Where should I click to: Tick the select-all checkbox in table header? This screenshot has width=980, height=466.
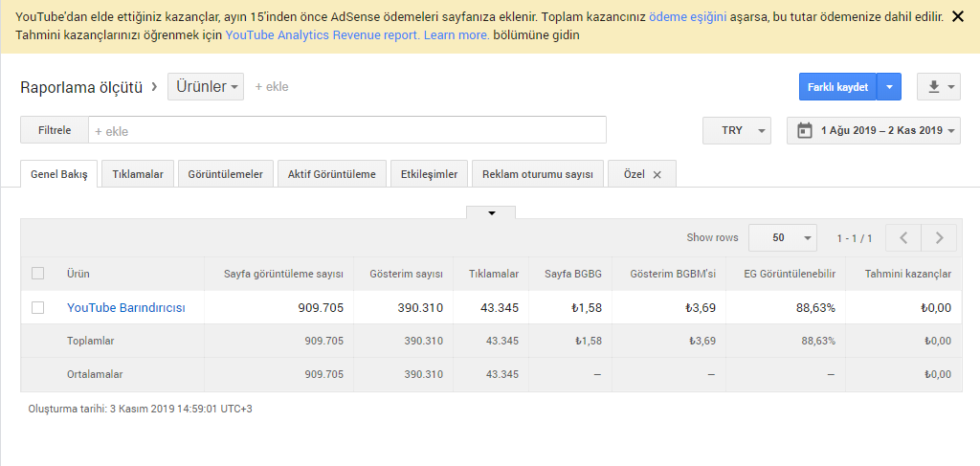coord(37,273)
